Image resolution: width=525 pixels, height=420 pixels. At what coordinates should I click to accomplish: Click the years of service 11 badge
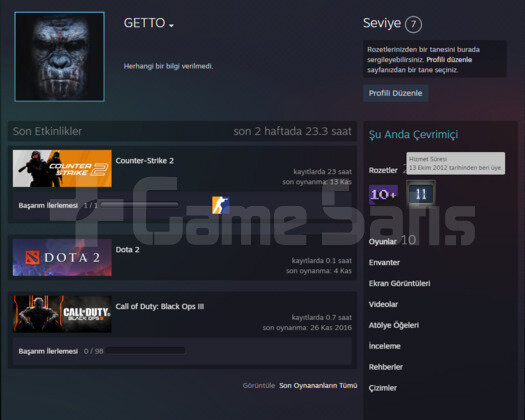pos(421,194)
